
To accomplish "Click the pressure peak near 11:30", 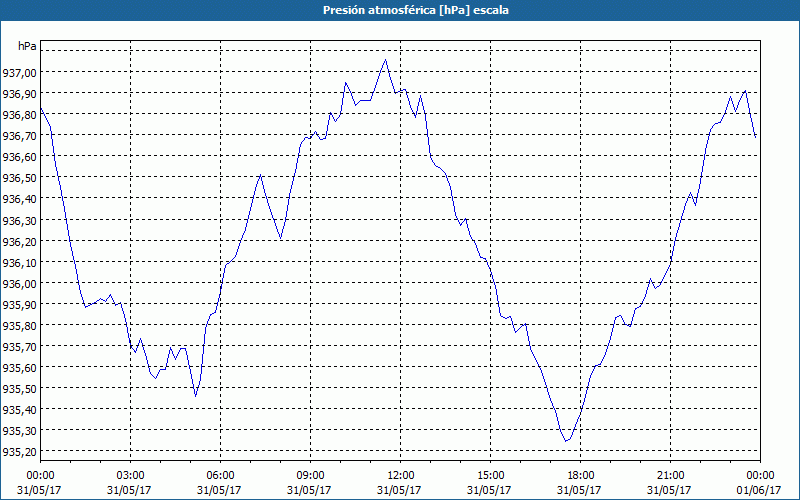I will (385, 60).
